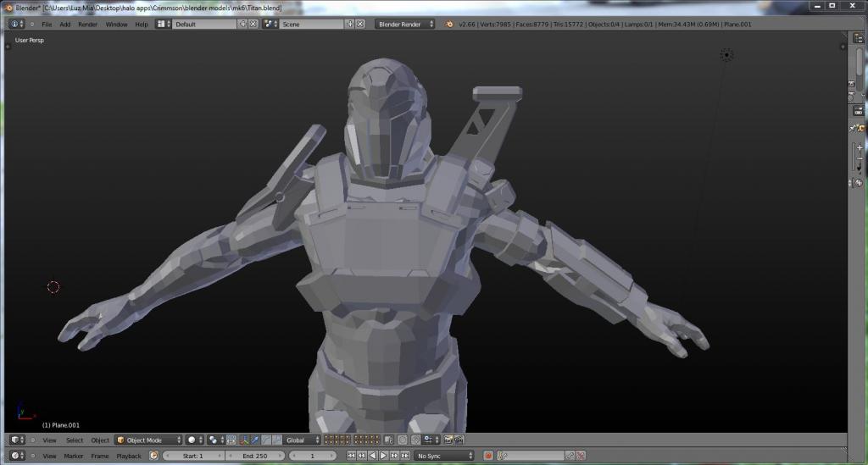The height and width of the screenshot is (465, 868).
Task: Click the current frame number field
Action: 313,456
